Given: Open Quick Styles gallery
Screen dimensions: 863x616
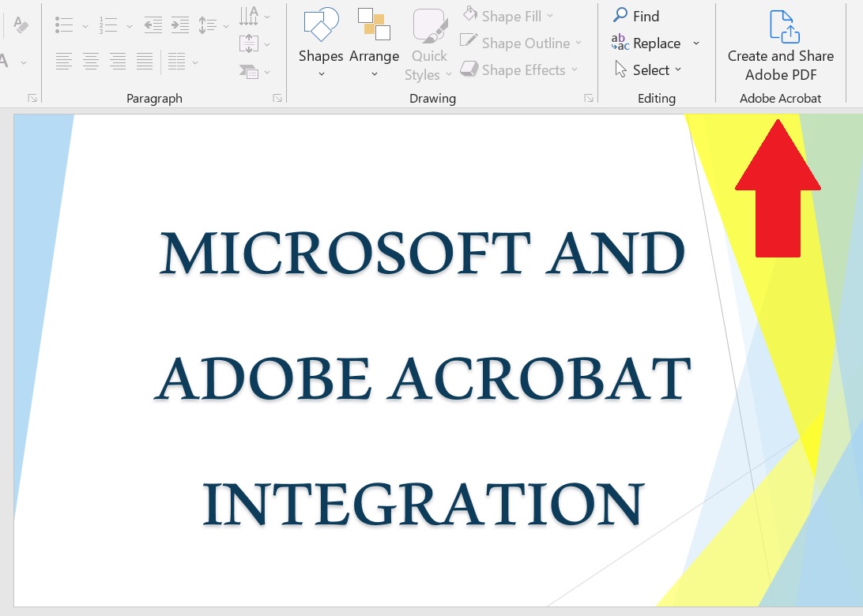Looking at the screenshot, I should coord(429,44).
